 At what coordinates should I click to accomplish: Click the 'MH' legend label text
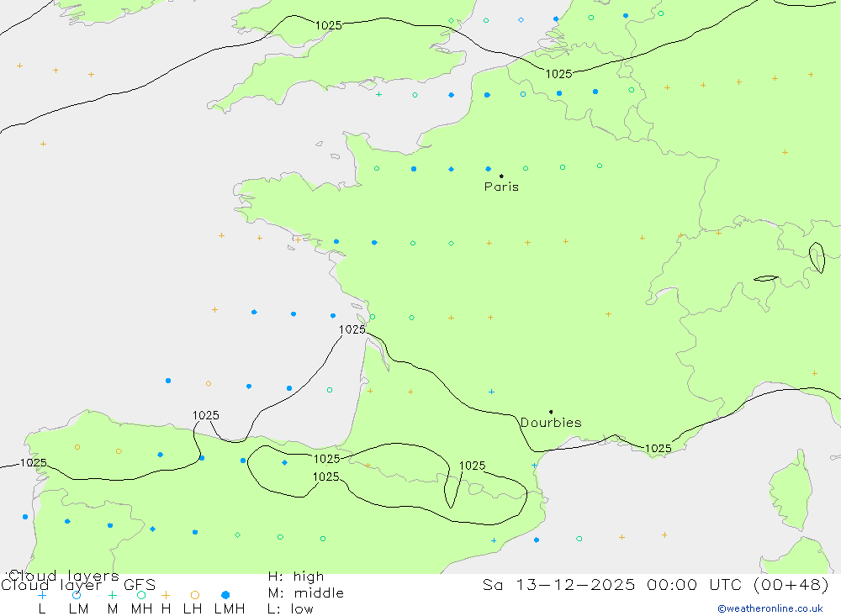(141, 609)
